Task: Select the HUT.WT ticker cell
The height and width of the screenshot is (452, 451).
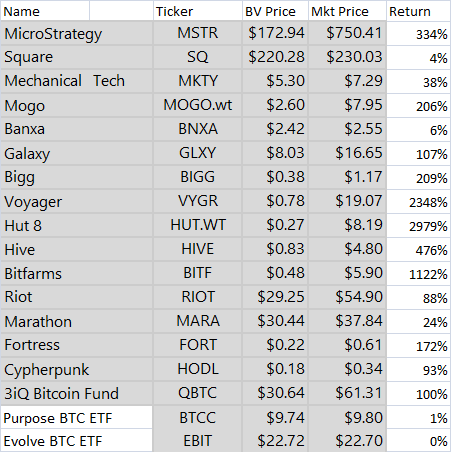Action: point(198,226)
